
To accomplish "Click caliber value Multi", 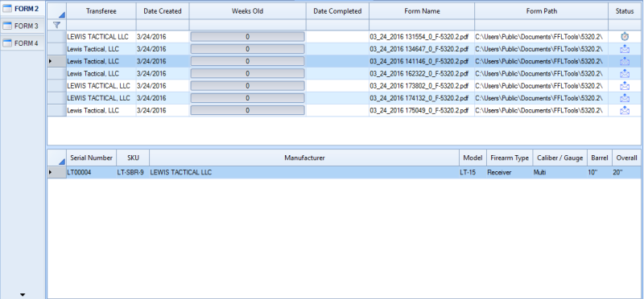I will [539, 173].
